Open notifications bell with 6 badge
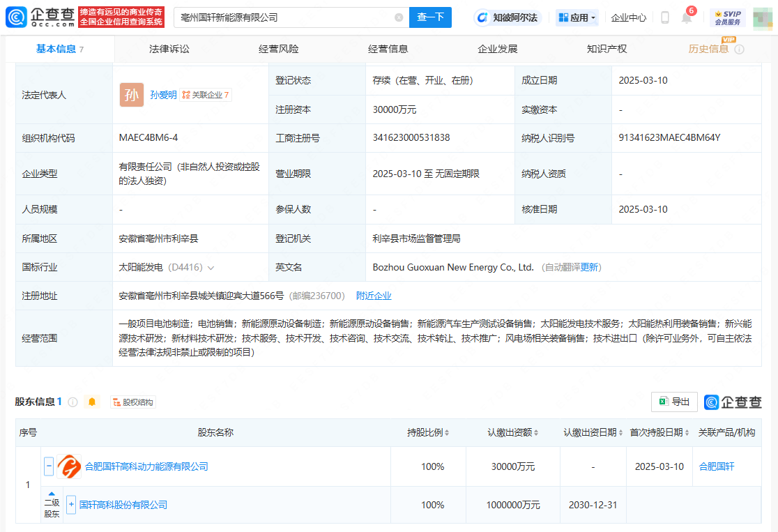 point(687,18)
